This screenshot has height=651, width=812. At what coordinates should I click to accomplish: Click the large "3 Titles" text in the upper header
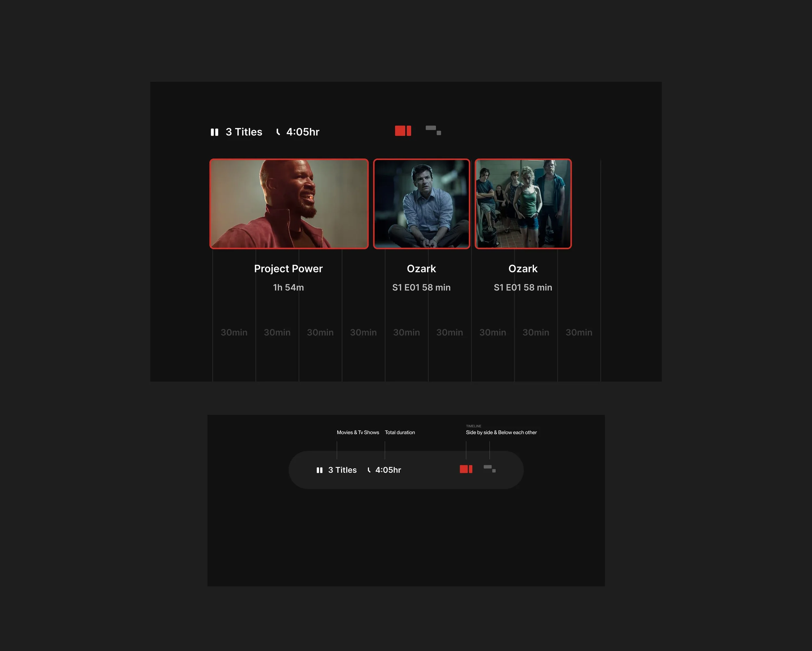244,132
